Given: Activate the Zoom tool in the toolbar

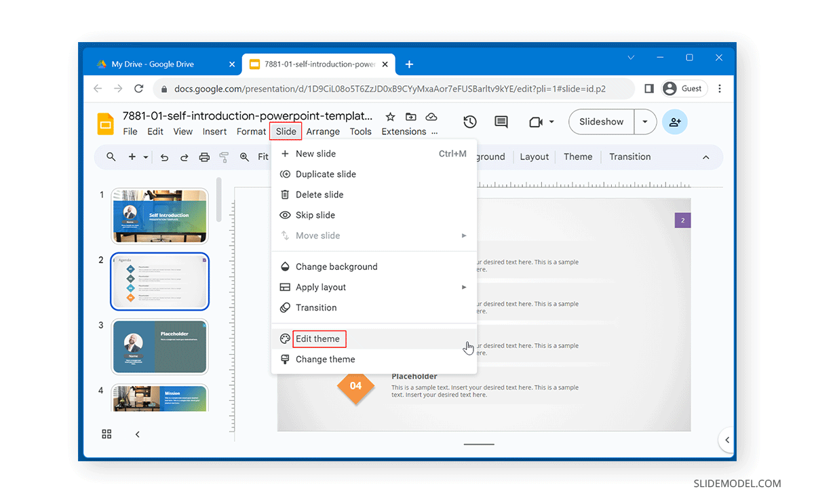Looking at the screenshot, I should (x=244, y=157).
